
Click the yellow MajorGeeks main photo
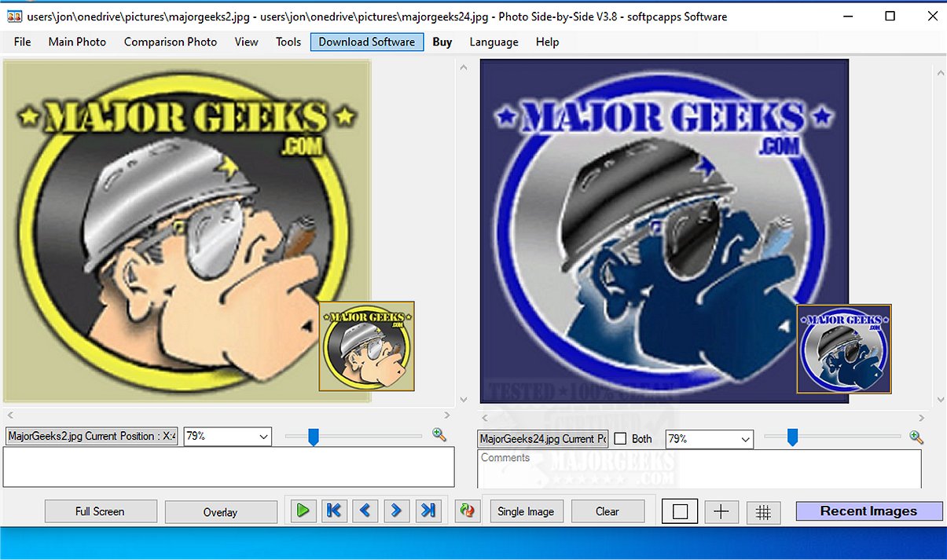click(x=187, y=231)
